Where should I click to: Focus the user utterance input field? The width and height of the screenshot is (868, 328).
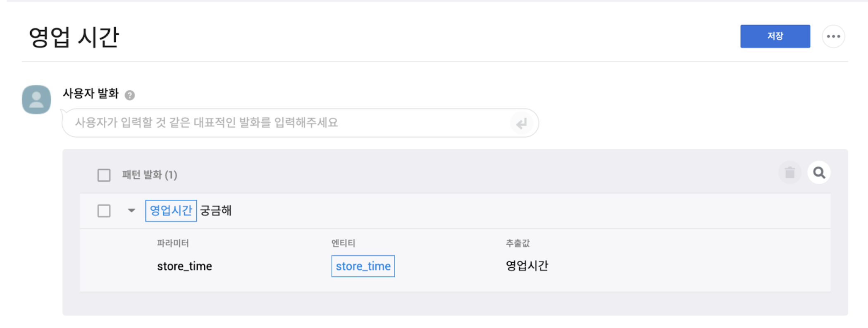[x=289, y=123]
